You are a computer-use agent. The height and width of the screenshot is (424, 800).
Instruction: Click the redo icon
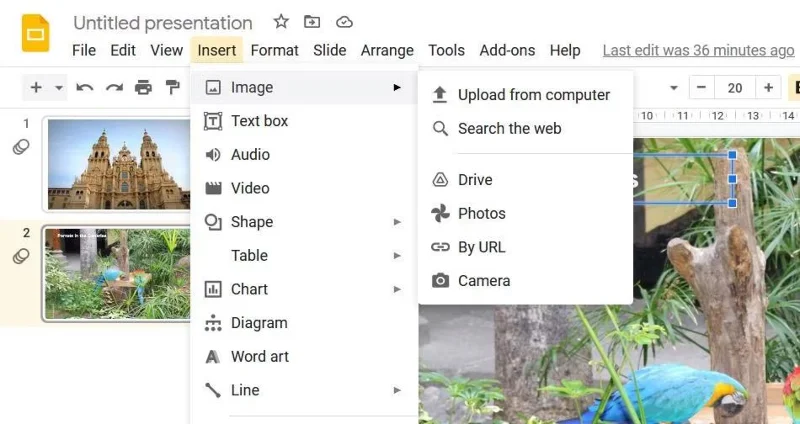click(x=114, y=88)
